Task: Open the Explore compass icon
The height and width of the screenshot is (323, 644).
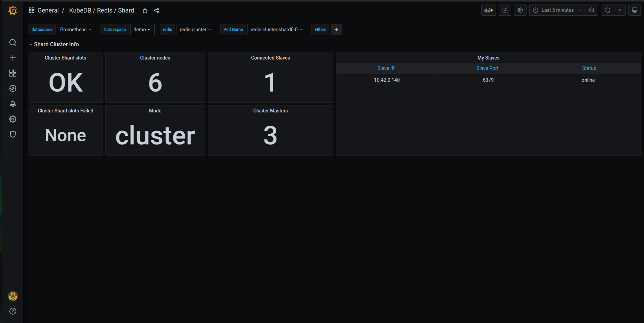Action: [x=13, y=88]
